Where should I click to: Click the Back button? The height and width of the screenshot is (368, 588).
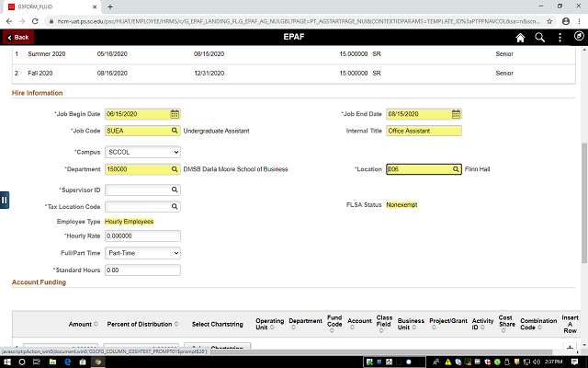coord(17,38)
